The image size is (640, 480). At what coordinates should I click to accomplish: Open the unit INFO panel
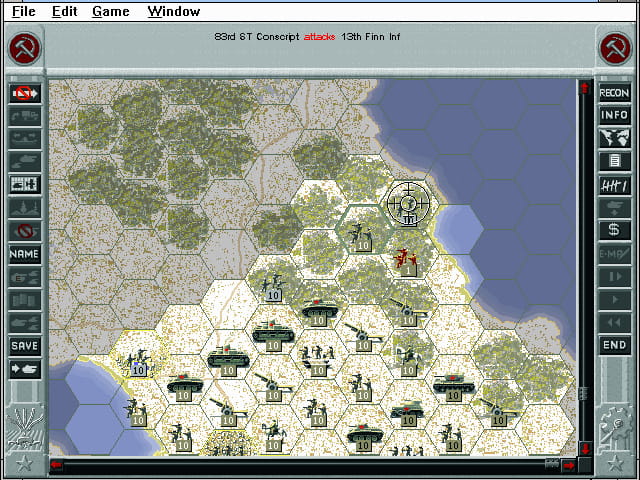point(614,116)
